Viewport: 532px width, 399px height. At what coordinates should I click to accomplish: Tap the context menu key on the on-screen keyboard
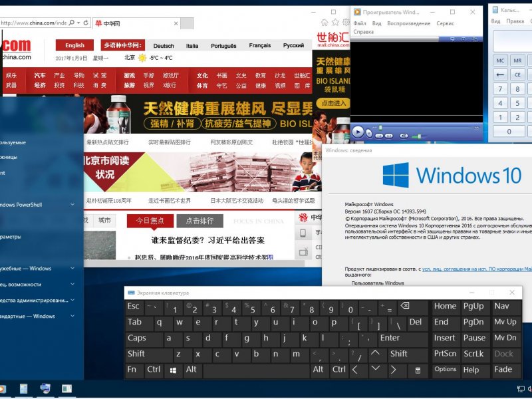[418, 370]
